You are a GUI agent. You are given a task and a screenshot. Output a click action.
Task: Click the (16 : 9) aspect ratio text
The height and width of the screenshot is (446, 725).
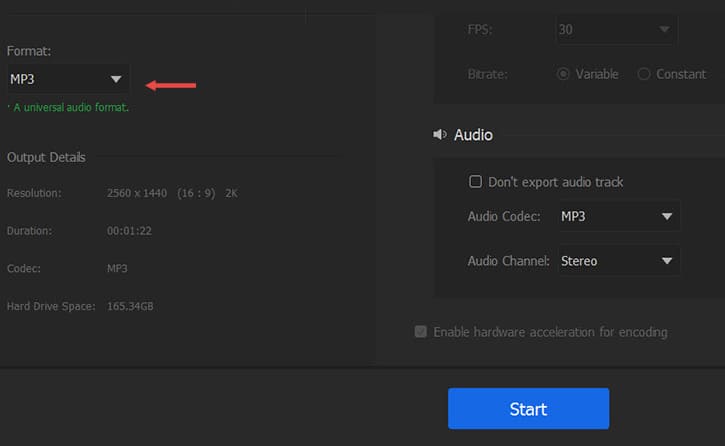click(x=196, y=193)
